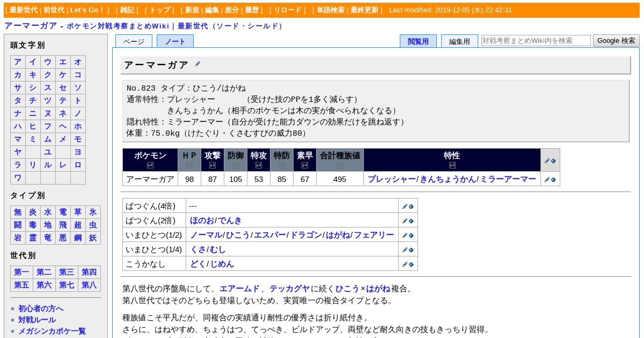Select ワ in the 頭文字別 index
The image size is (644, 338).
(18, 178)
